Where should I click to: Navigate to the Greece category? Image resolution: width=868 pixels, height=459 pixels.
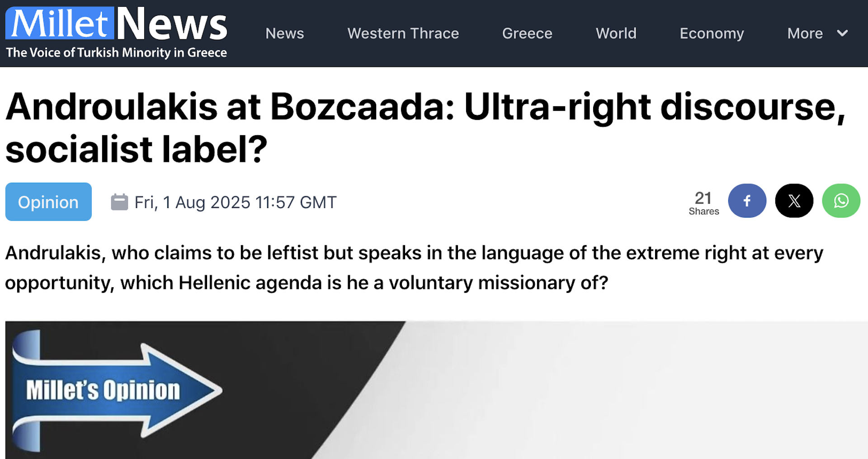click(527, 33)
